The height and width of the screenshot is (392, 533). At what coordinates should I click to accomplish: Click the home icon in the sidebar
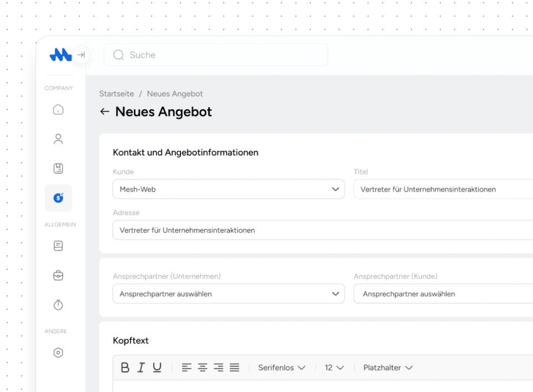coord(58,110)
